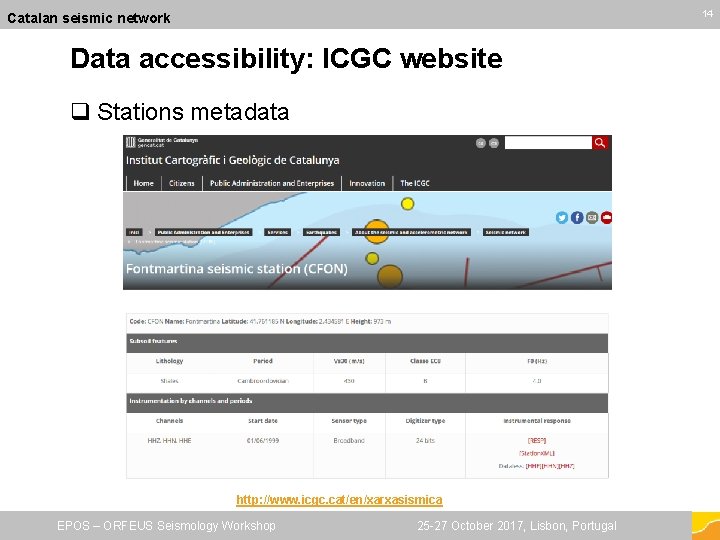Click the Services breadcrumb

pyautogui.click(x=277, y=232)
